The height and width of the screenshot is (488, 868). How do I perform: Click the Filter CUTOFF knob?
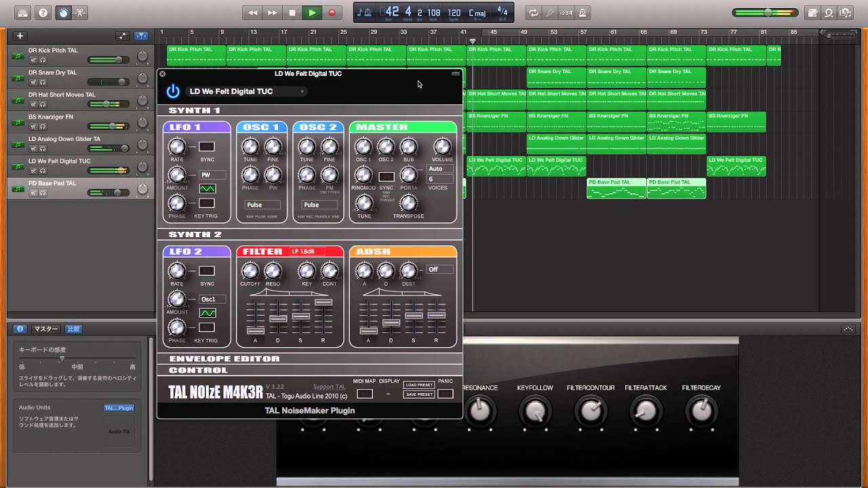250,272
